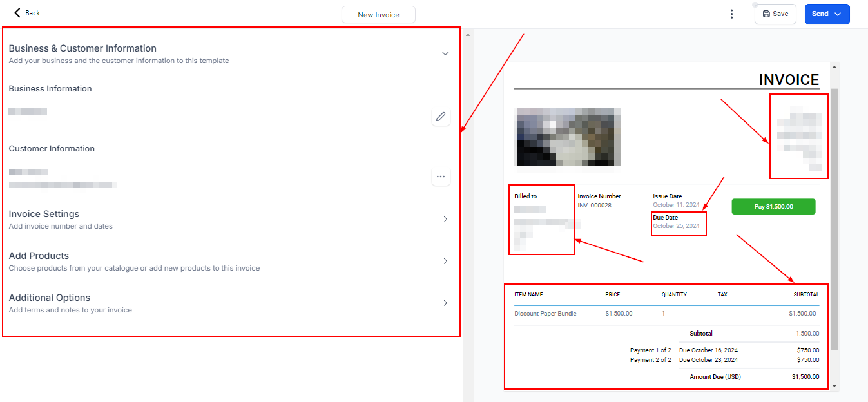Collapse Business & Customer Information section

click(445, 54)
